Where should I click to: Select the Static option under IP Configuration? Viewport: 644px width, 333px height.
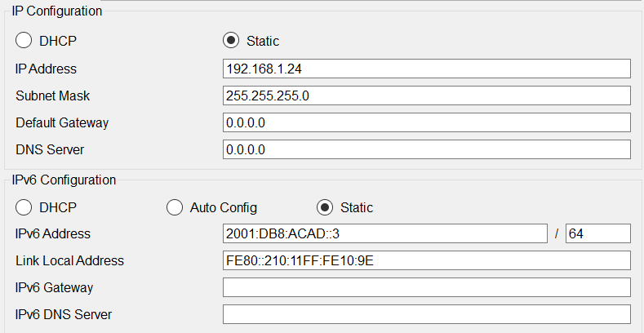coord(231,41)
